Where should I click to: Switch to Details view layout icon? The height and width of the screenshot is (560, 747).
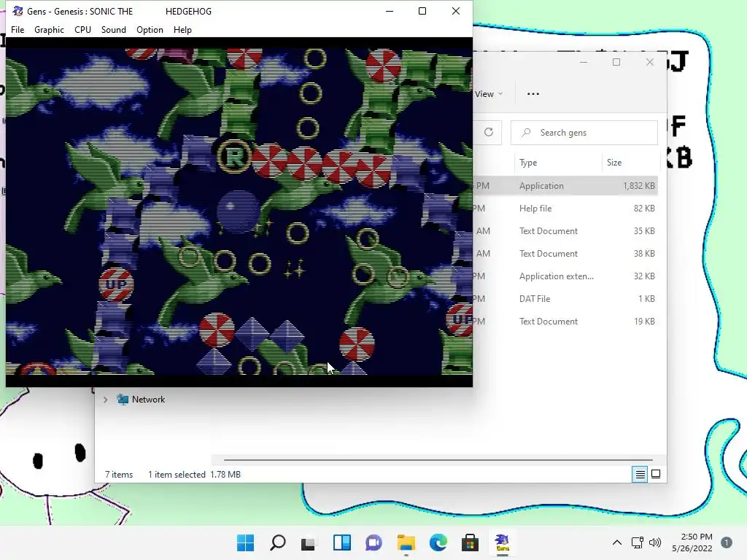point(640,474)
